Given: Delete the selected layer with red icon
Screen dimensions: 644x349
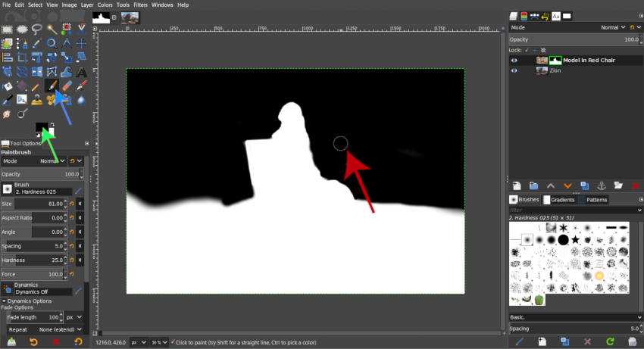Looking at the screenshot, I should pos(636,185).
